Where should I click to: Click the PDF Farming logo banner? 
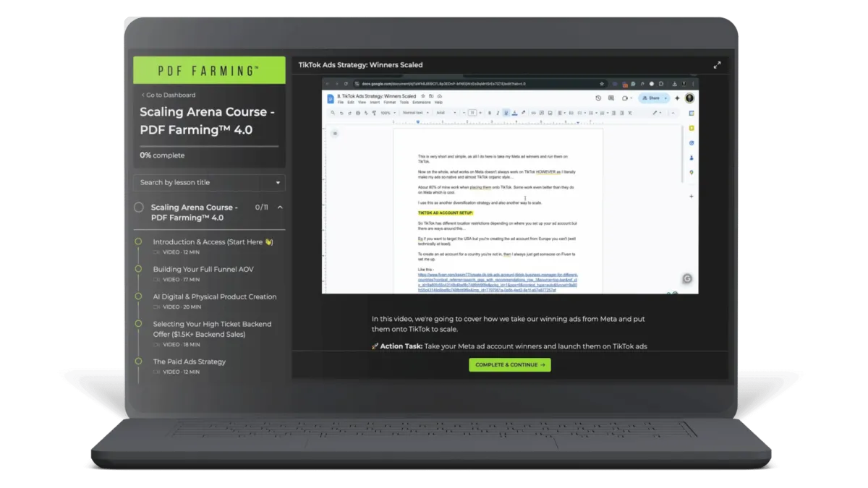point(209,70)
